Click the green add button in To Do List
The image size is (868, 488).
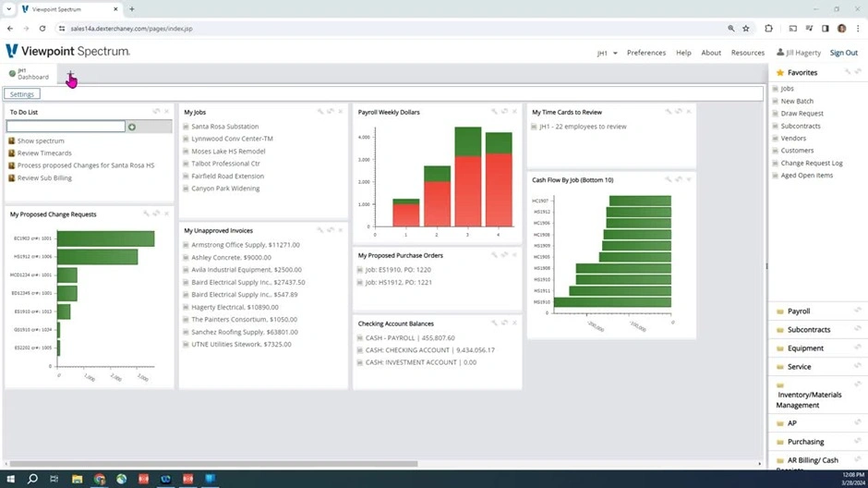[132, 127]
